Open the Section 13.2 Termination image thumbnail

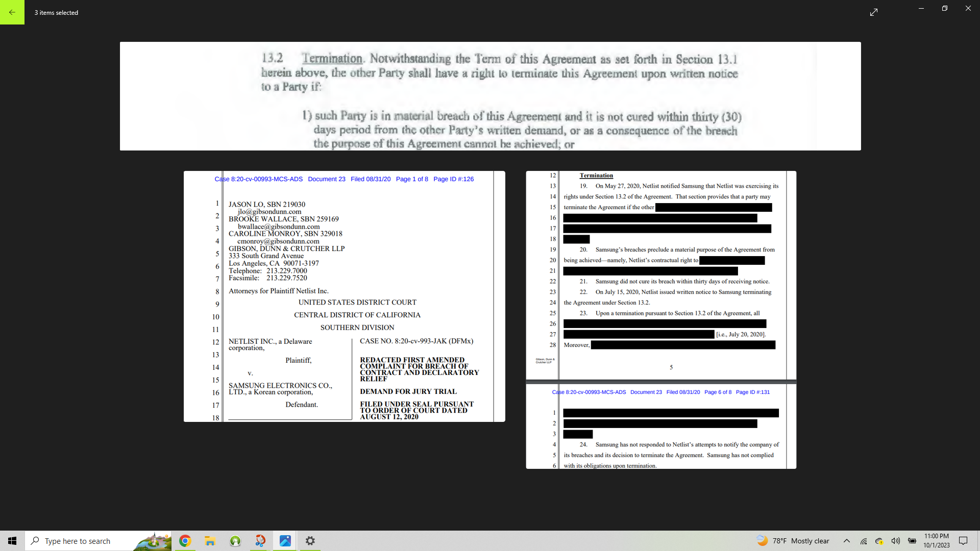pos(490,96)
